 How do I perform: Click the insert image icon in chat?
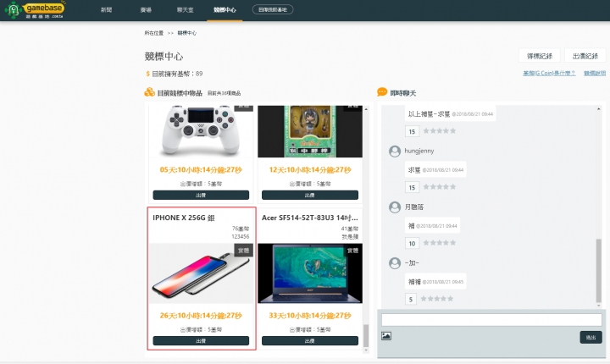coord(386,336)
